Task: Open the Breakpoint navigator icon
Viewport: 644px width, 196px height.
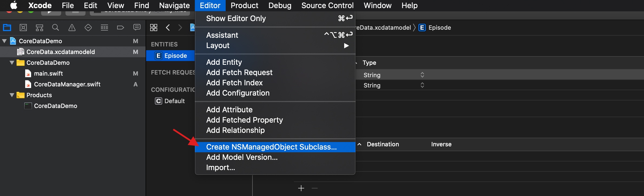Action: [x=120, y=28]
